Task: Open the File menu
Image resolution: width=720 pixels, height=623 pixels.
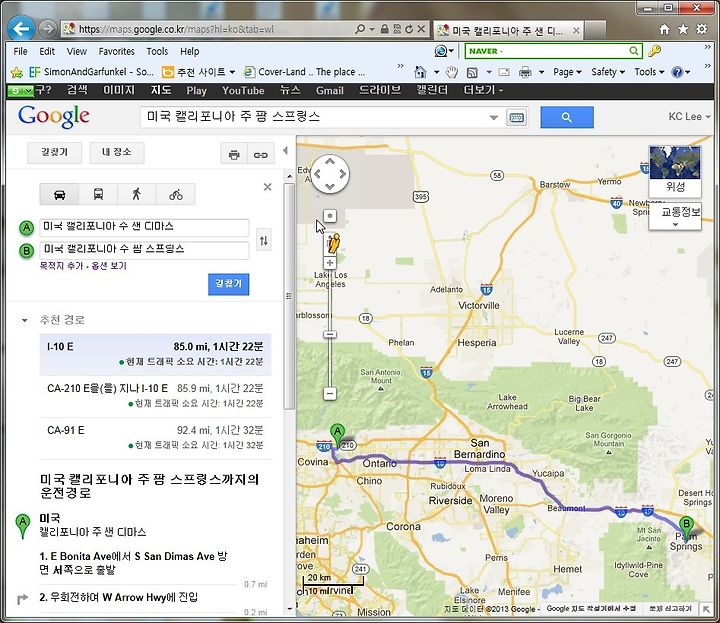Action: pos(20,51)
